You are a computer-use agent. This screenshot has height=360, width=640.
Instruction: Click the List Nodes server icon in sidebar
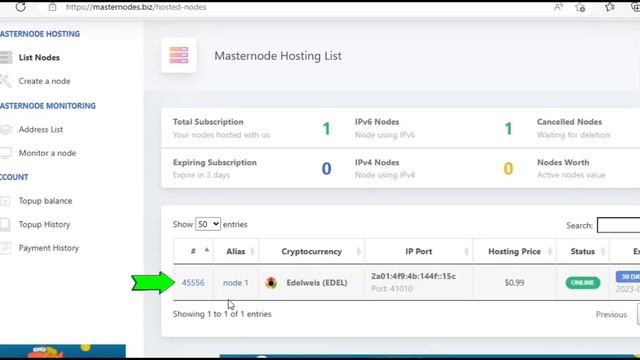tap(6, 57)
